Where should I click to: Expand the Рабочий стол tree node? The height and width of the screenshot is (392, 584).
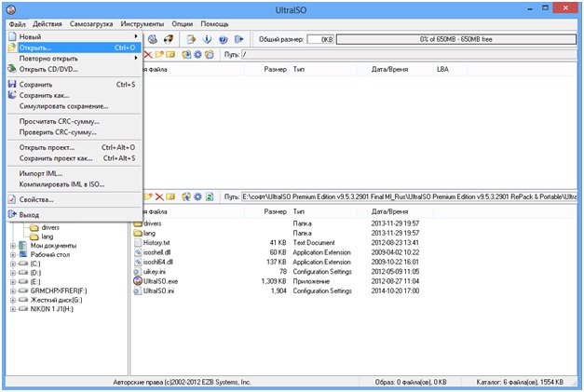click(x=13, y=254)
